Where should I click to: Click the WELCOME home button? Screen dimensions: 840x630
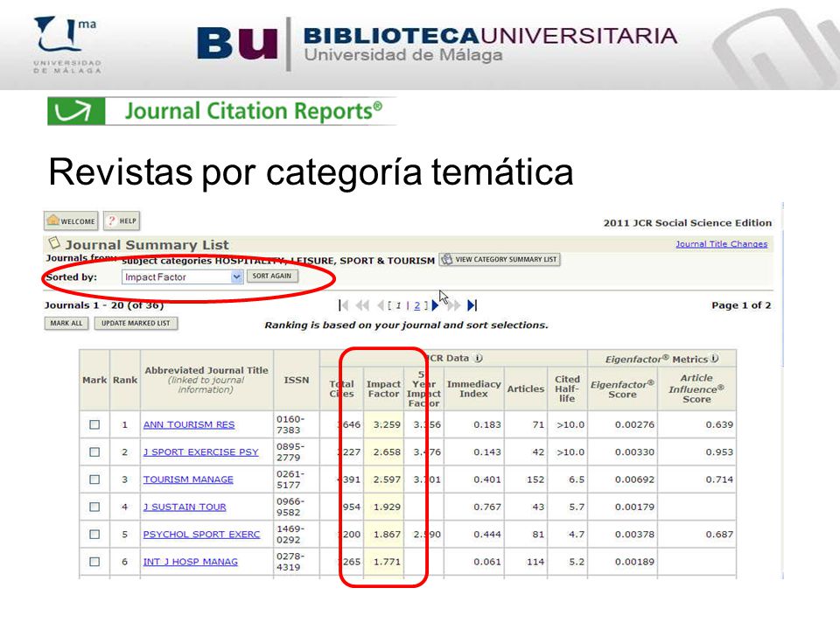pyautogui.click(x=71, y=220)
